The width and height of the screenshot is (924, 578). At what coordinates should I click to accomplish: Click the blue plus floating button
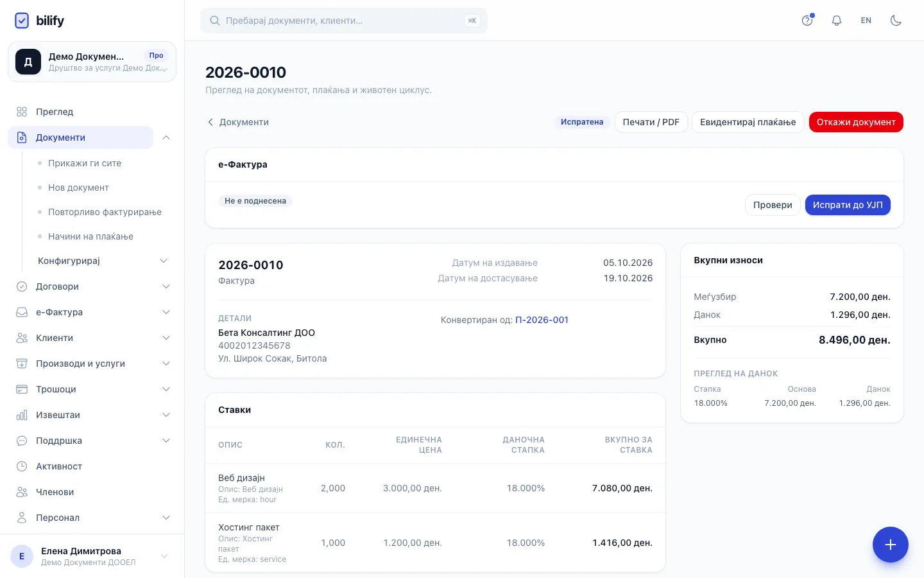point(891,545)
